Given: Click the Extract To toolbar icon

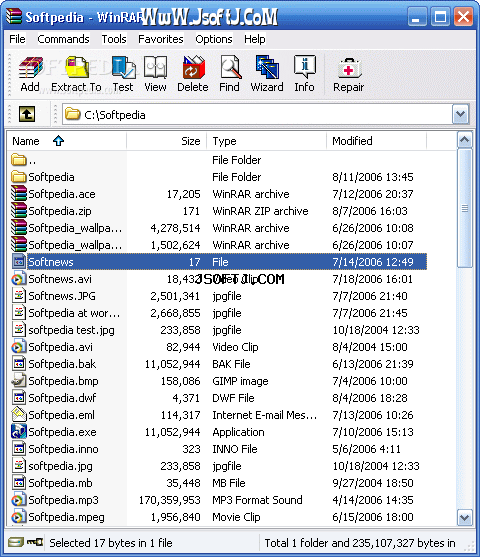Looking at the screenshot, I should pyautogui.click(x=76, y=74).
